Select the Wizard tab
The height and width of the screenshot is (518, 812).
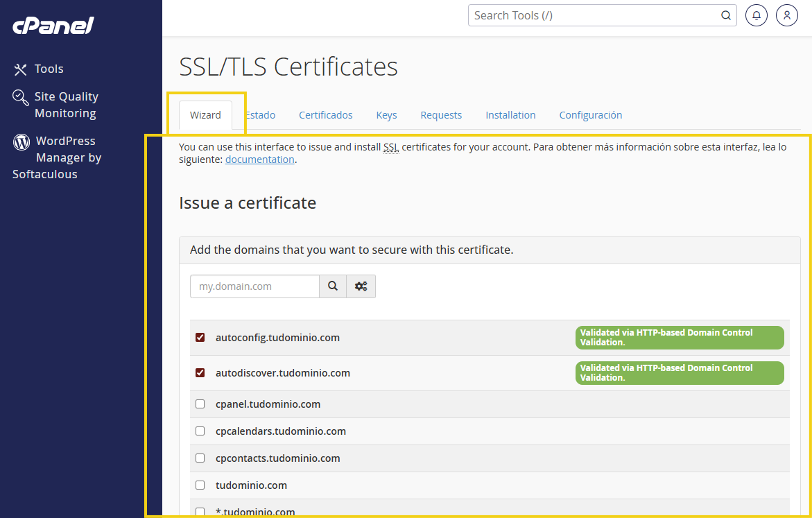pyautogui.click(x=205, y=115)
